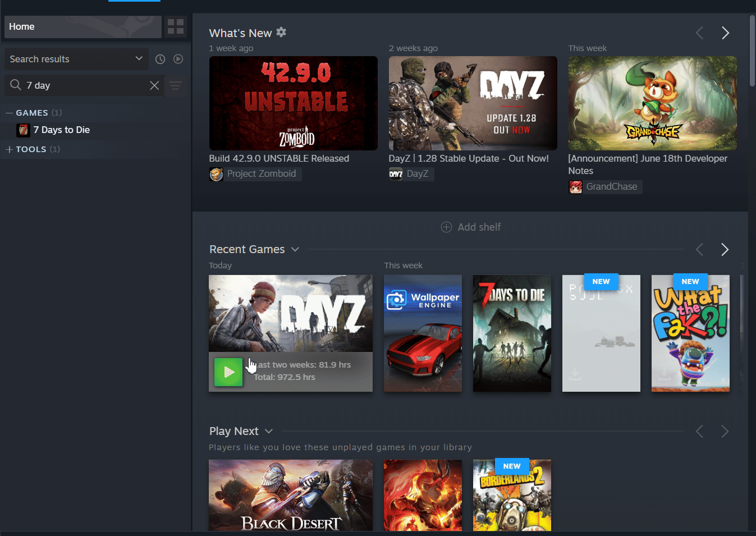The image size is (756, 536).
Task: Go to the Home library page
Action: (x=83, y=26)
